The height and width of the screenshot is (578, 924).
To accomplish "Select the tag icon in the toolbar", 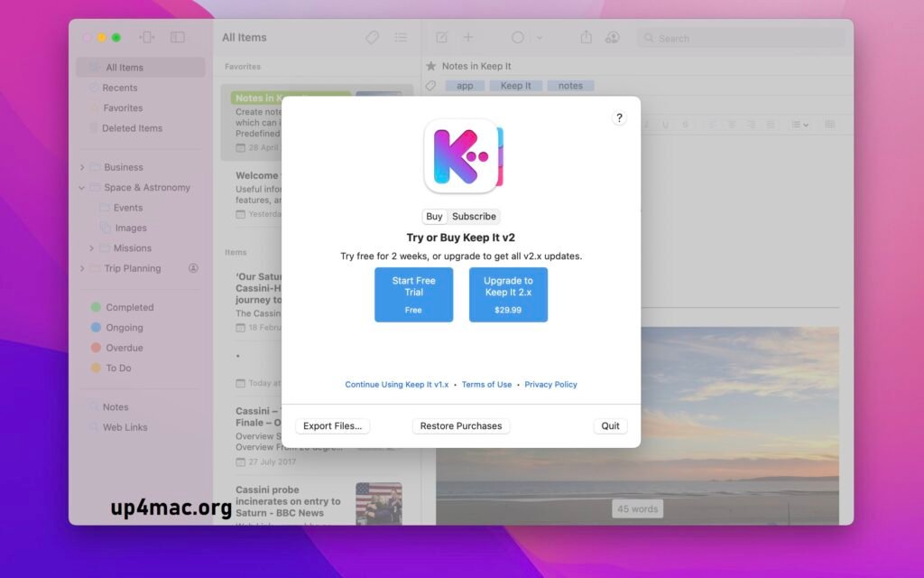I will (x=372, y=37).
